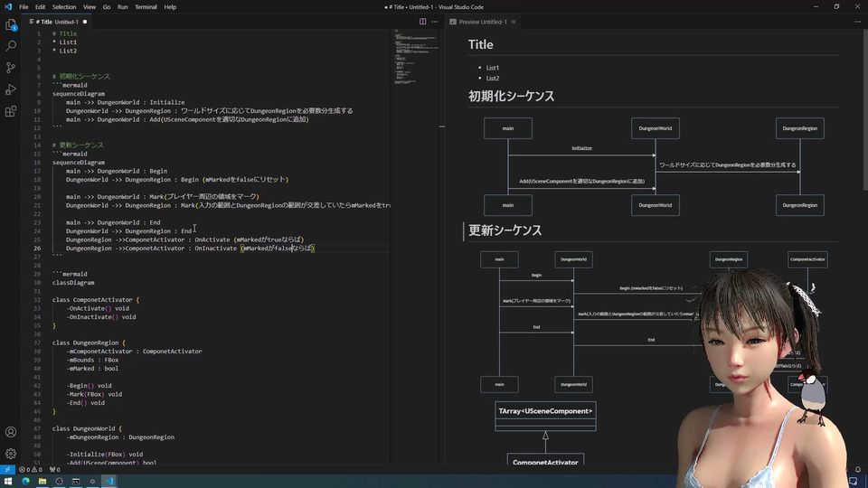Open the Run and Debug view
This screenshot has width=868, height=488.
[11, 89]
